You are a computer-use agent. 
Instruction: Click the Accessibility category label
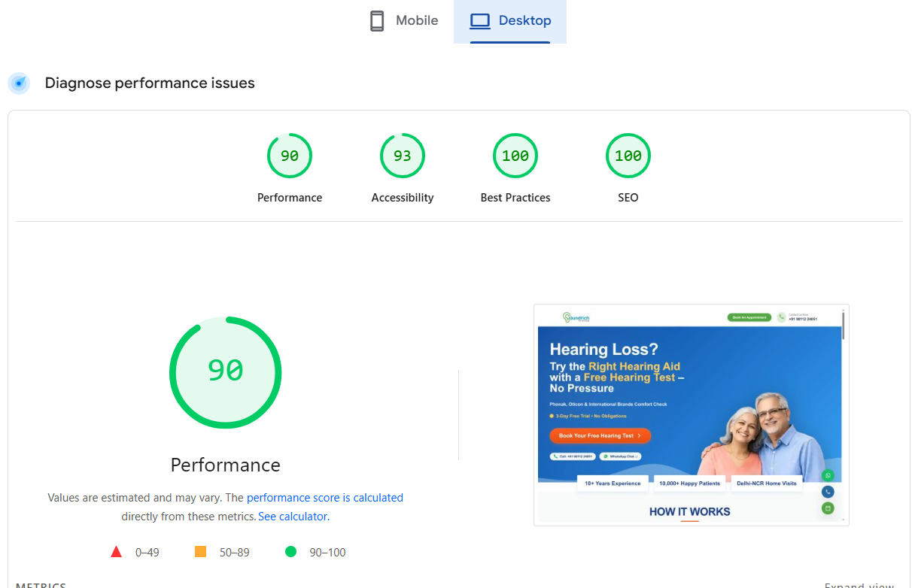(403, 197)
